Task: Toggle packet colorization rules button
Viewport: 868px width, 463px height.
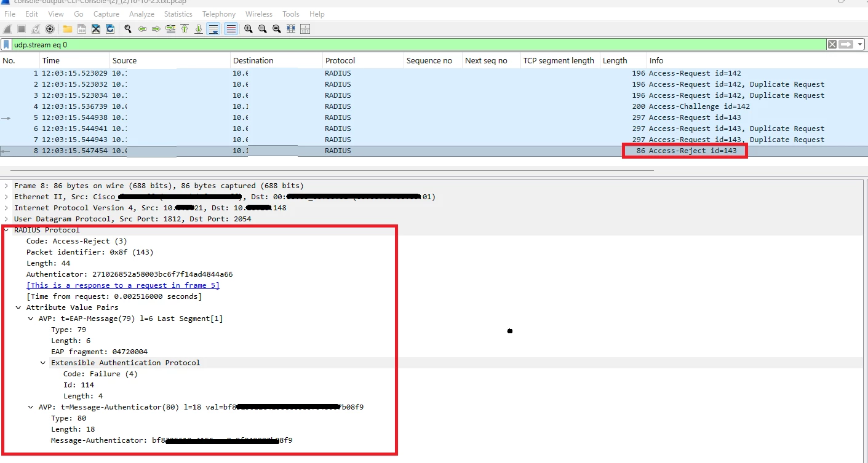Action: pos(231,29)
